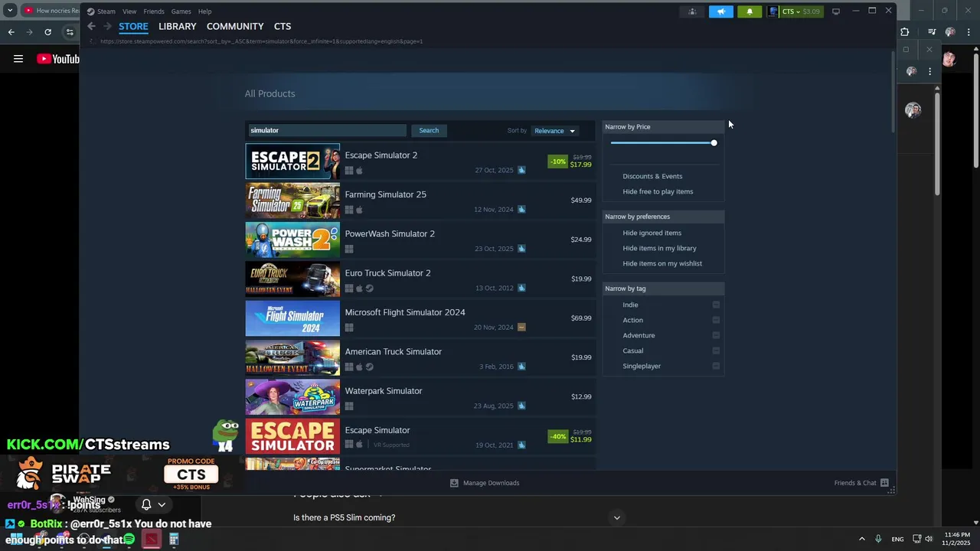
Task: Open browser tab list dropdown arrow
Action: pyautogui.click(x=10, y=11)
